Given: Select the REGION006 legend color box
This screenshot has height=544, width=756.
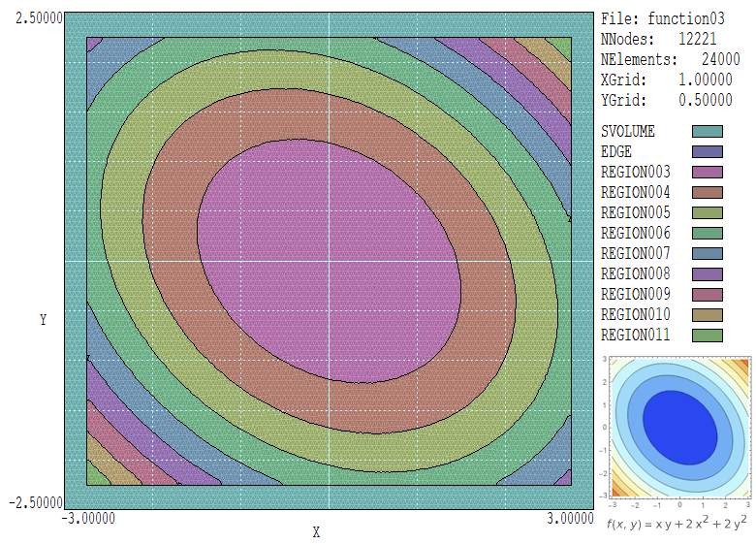Looking at the screenshot, I should pyautogui.click(x=708, y=234).
